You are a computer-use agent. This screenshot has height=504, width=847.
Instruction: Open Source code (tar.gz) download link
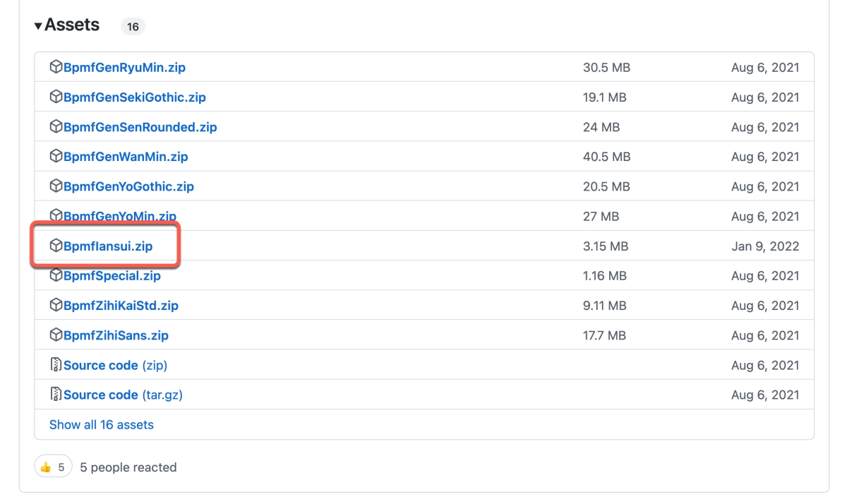coord(123,395)
